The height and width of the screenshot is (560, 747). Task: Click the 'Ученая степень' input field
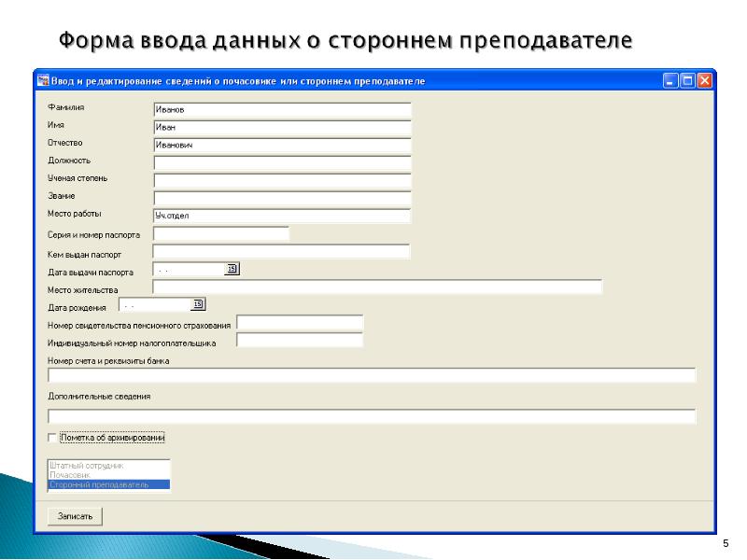click(282, 180)
